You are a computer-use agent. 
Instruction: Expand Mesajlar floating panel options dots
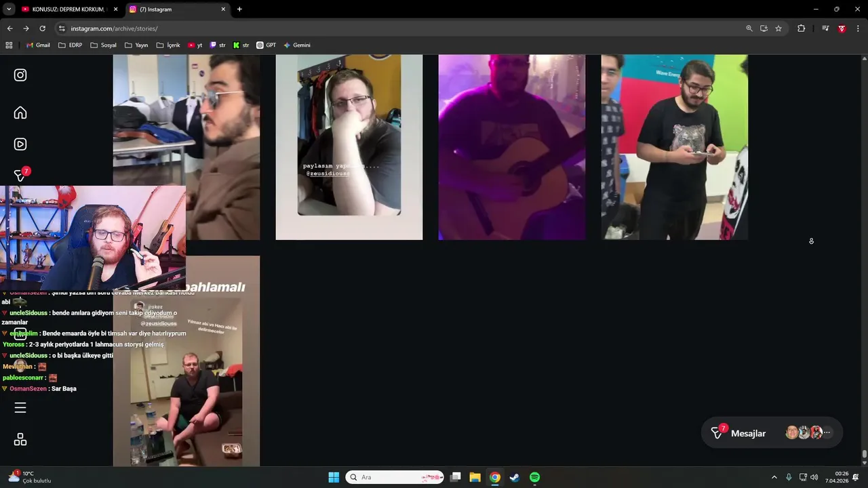pyautogui.click(x=827, y=432)
